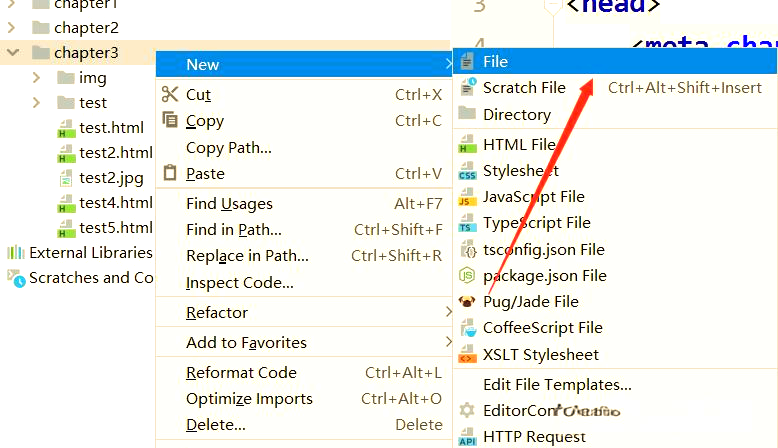Click the package.json Node icon
Screen dimensions: 778x448
point(467,275)
